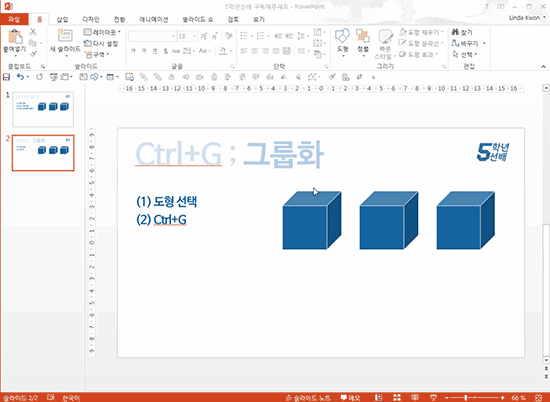This screenshot has height=402, width=550.
Task: Click the slide title 'Ctrl+G ; 그룹화'
Action: 229,154
